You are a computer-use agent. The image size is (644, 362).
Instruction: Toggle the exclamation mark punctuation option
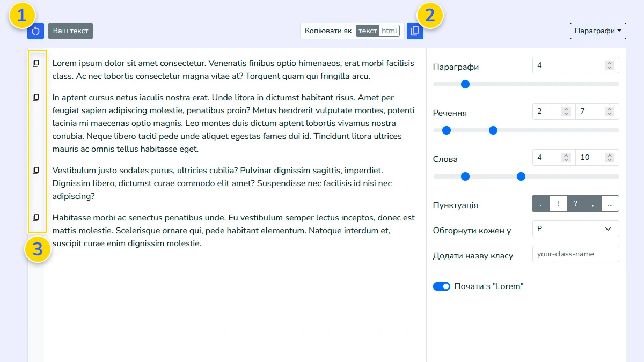tap(558, 204)
